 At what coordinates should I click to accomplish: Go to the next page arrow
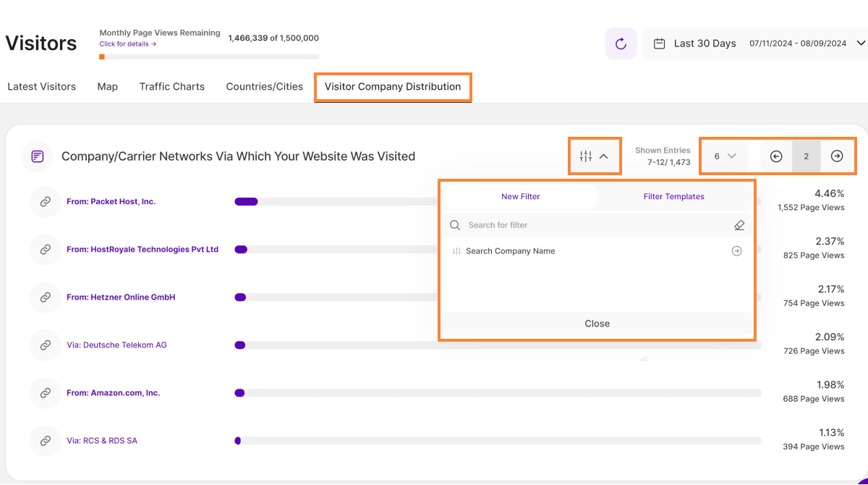coord(837,156)
